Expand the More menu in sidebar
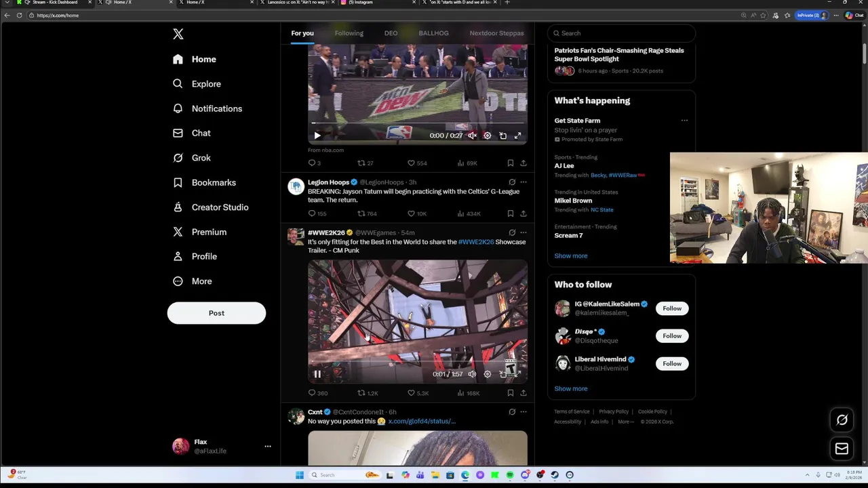The image size is (868, 488). coord(192,281)
